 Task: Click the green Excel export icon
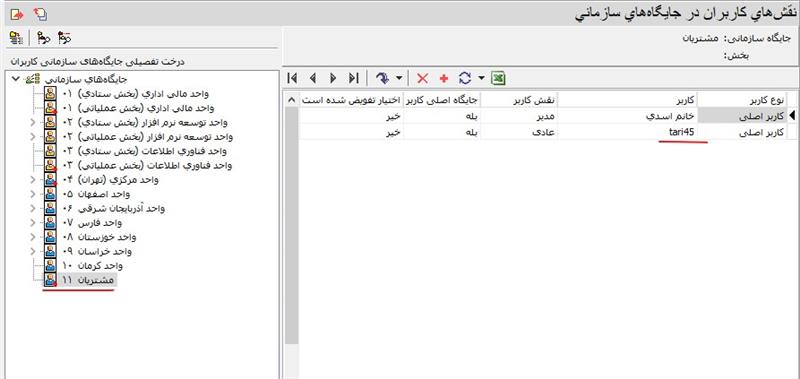(498, 78)
